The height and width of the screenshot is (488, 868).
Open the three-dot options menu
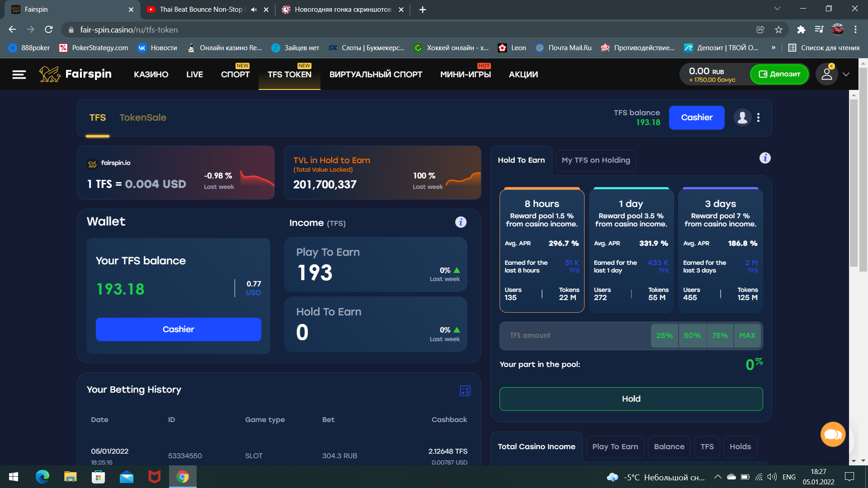point(758,117)
